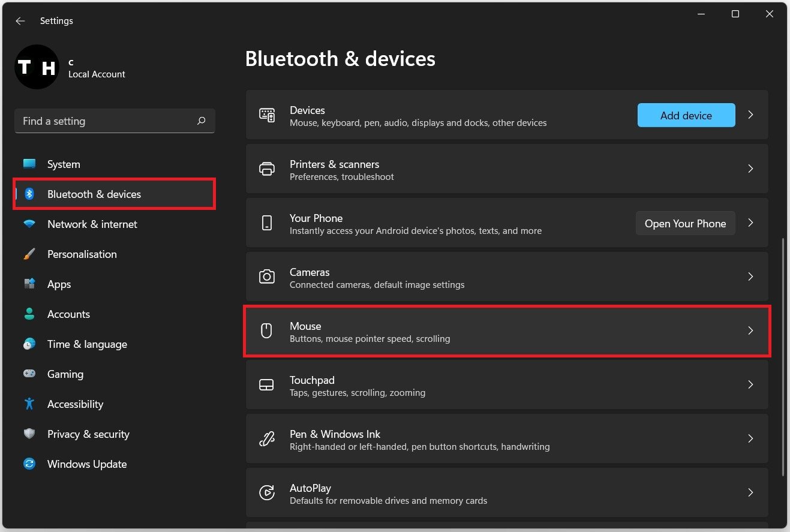This screenshot has height=532, width=790.
Task: Click the back arrow in title bar
Action: point(20,21)
